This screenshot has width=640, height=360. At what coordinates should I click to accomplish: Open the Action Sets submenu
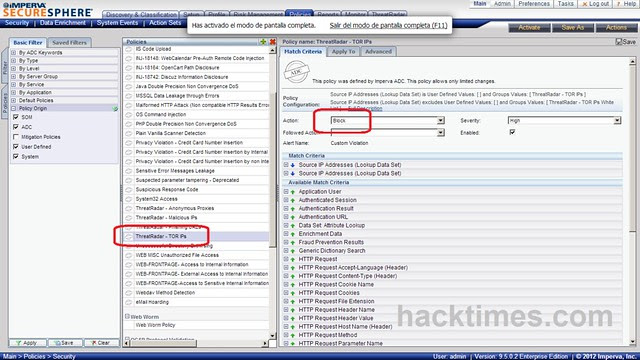[x=165, y=23]
